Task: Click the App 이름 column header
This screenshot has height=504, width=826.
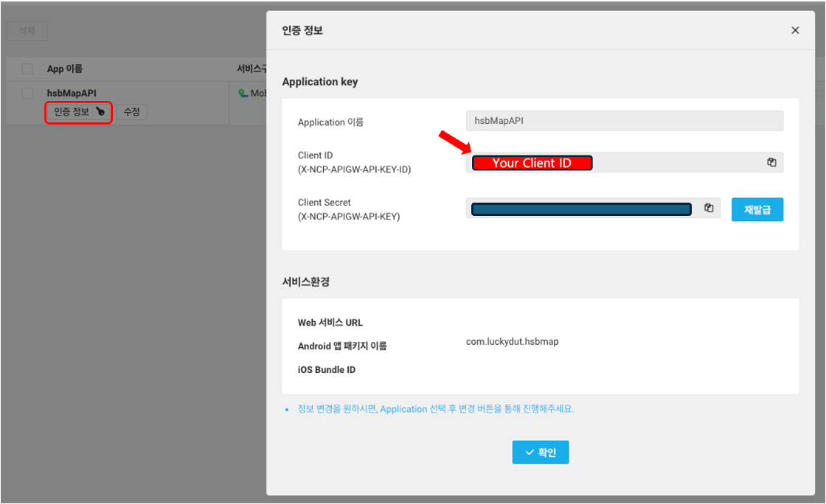Action: 65,69
